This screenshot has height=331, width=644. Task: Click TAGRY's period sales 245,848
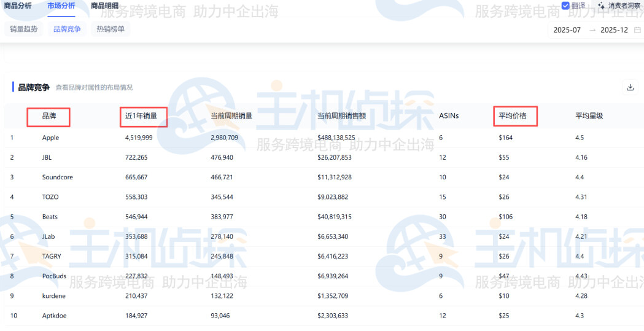(222, 256)
